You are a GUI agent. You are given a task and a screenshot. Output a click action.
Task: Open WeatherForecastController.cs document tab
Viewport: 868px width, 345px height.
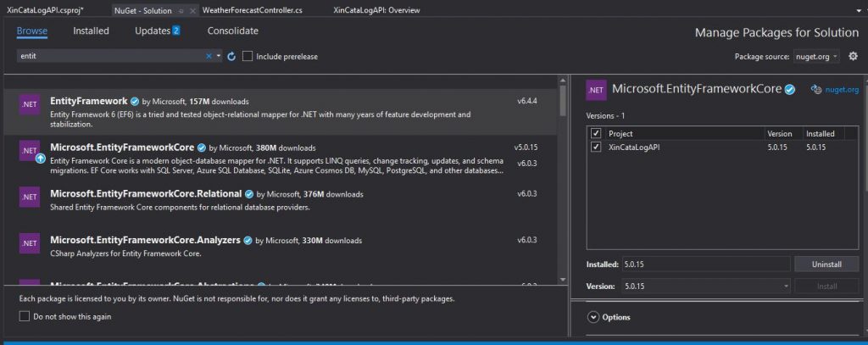tap(252, 10)
